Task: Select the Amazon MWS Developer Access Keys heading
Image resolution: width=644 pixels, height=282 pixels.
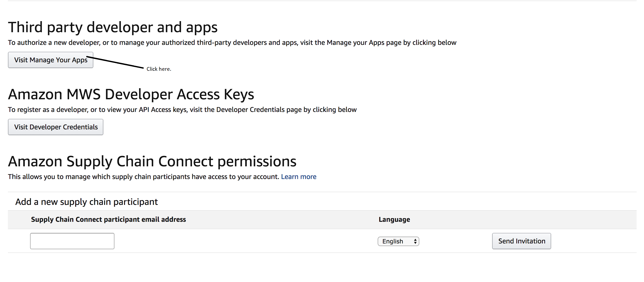Action: click(131, 94)
